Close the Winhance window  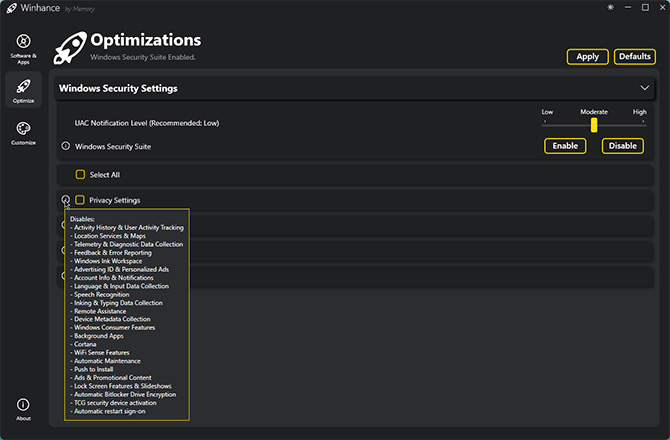(x=663, y=8)
